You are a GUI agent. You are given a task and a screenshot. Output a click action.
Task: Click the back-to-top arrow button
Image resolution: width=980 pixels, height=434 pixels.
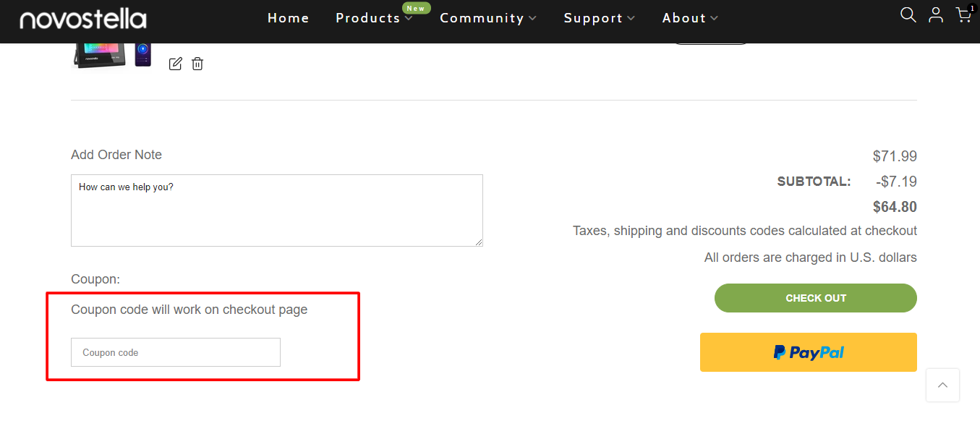click(x=942, y=385)
